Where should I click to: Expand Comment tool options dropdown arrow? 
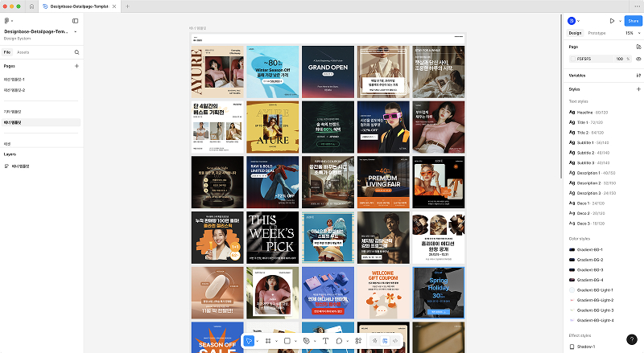click(348, 341)
